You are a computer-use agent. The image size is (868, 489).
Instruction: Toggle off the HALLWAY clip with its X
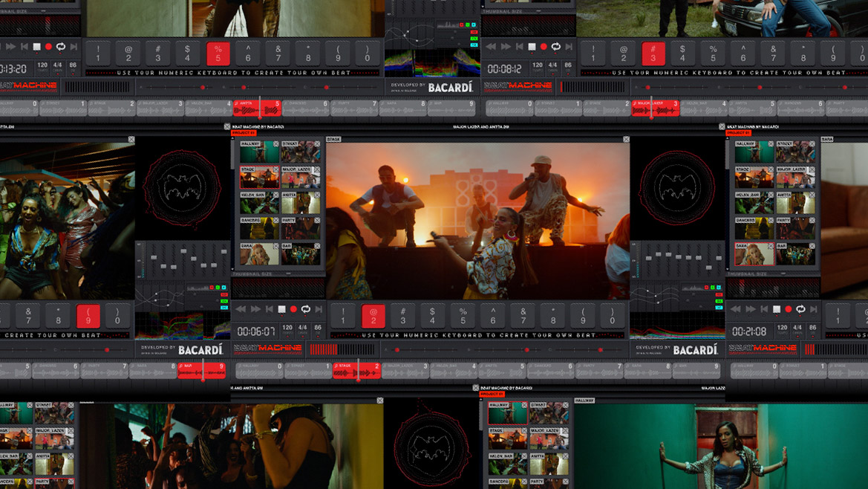tap(275, 143)
